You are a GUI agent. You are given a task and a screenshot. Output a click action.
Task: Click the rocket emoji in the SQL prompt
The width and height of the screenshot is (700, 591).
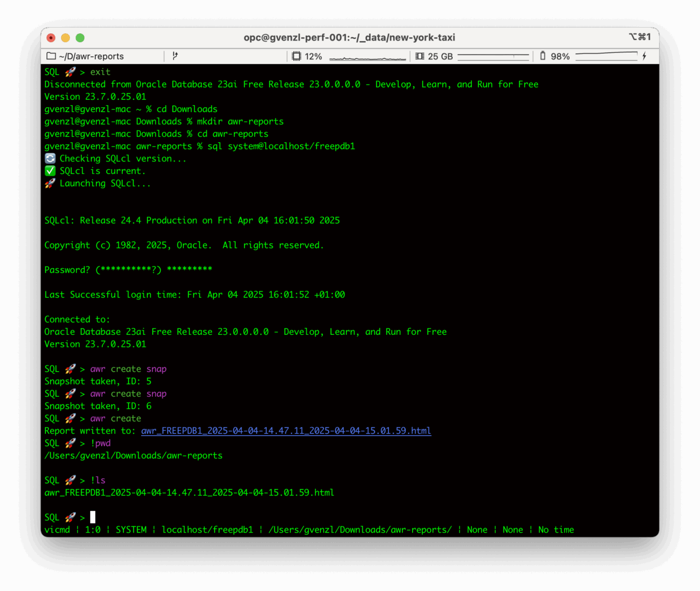[69, 517]
